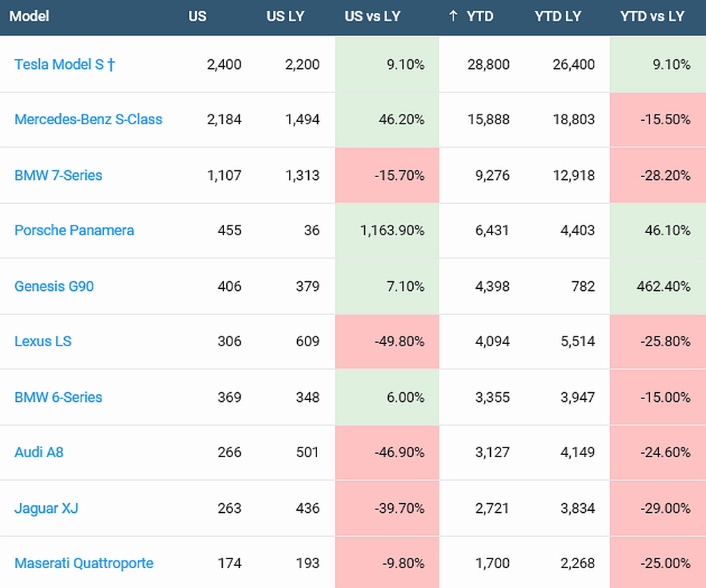The width and height of the screenshot is (706, 588).
Task: Select the 9,276 YTD value for BMW 7-Series
Action: click(492, 175)
